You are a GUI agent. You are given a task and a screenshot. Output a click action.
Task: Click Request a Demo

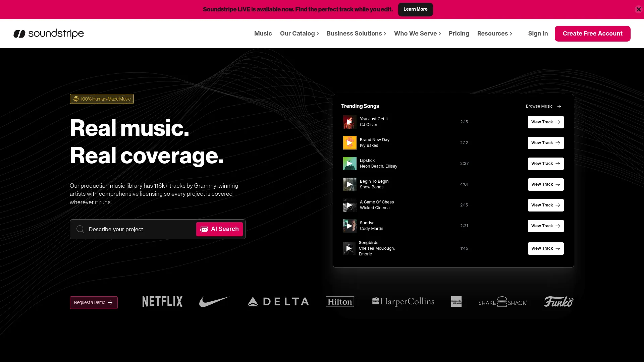(x=94, y=303)
